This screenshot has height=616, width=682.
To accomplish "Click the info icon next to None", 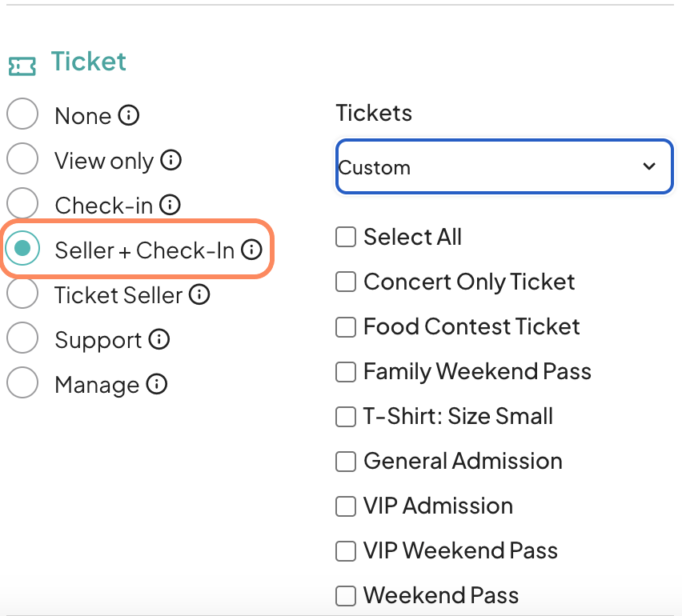I will (129, 116).
